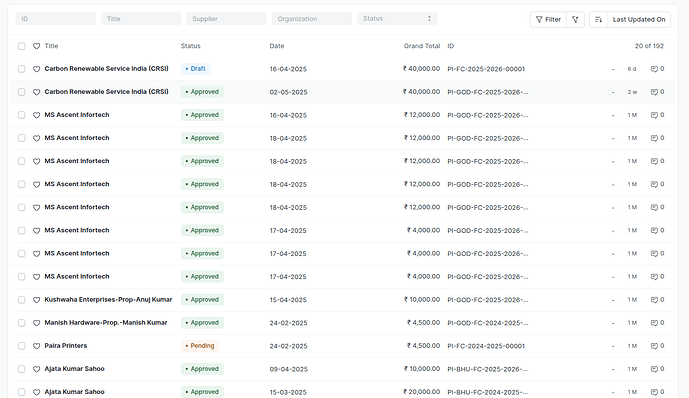Check the select-all checkbox in the header
This screenshot has height=398, width=689.
[22, 46]
